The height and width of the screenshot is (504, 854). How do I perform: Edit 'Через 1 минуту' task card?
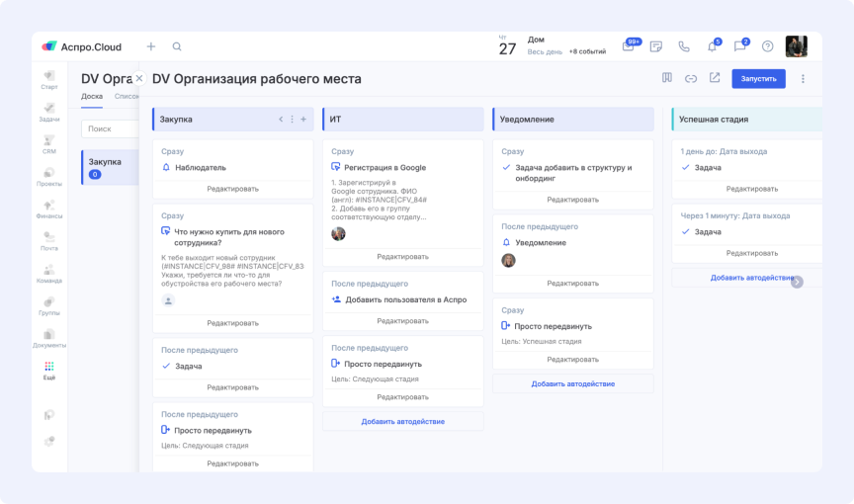[751, 253]
